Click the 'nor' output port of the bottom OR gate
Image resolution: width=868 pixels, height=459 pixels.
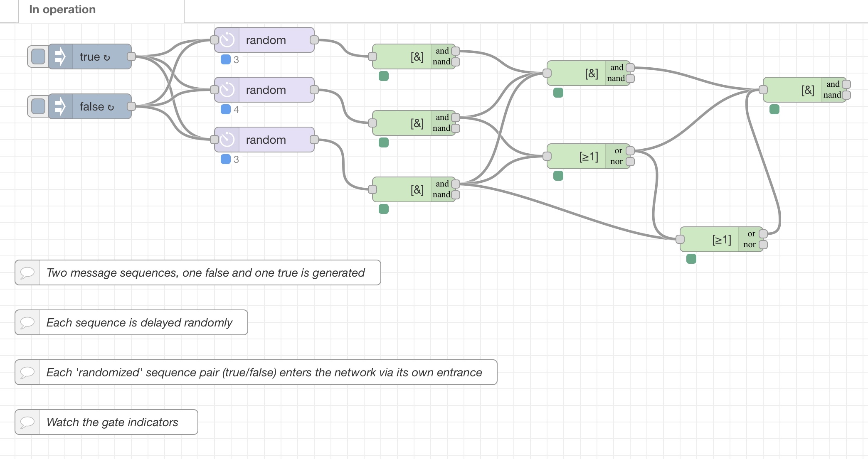click(763, 245)
